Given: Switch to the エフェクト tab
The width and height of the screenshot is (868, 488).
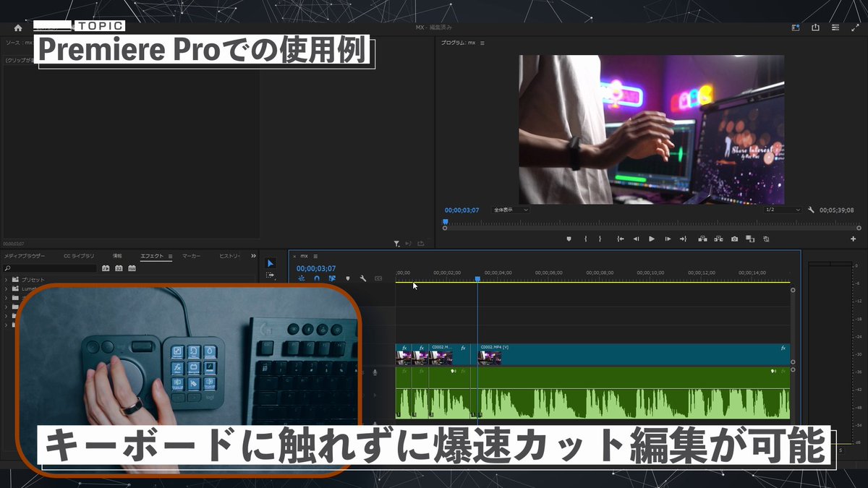Looking at the screenshot, I should pyautogui.click(x=152, y=256).
